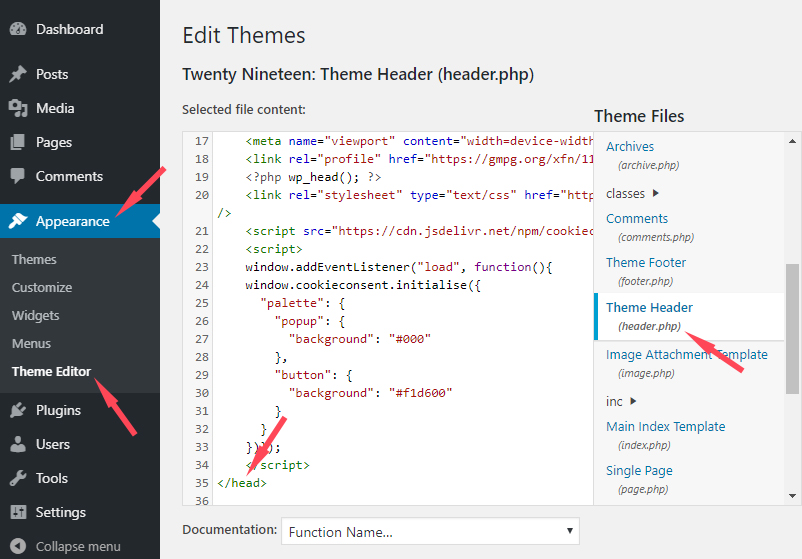Click the Collapse menu arrow icon
This screenshot has width=802, height=559.
point(18,546)
